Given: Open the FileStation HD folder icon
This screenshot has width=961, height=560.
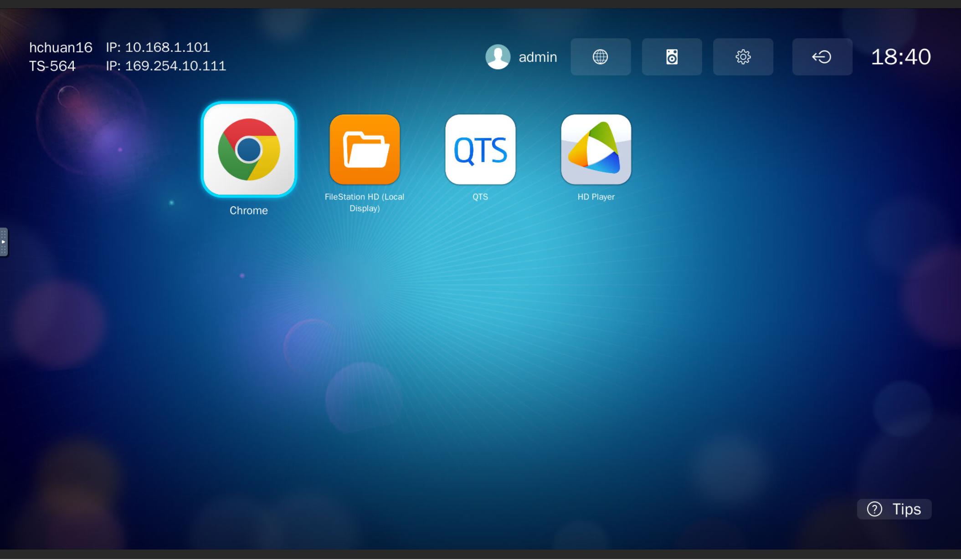Looking at the screenshot, I should pos(365,149).
